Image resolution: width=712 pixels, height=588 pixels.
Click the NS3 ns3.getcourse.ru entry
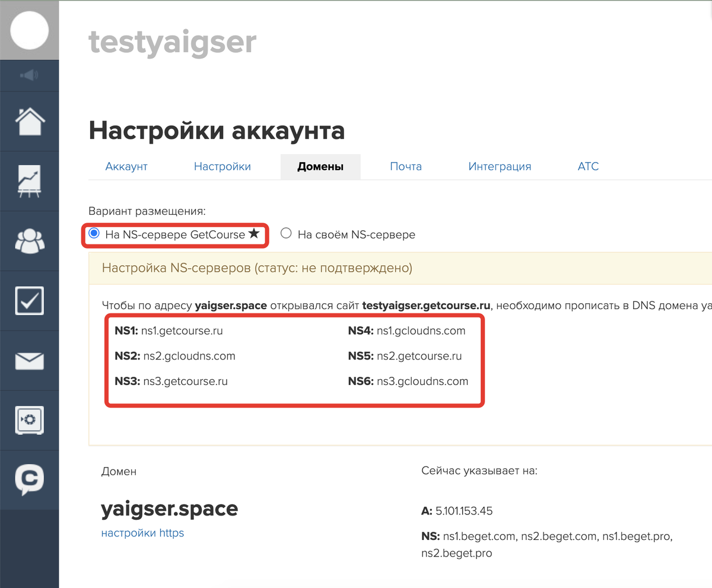pyautogui.click(x=171, y=381)
